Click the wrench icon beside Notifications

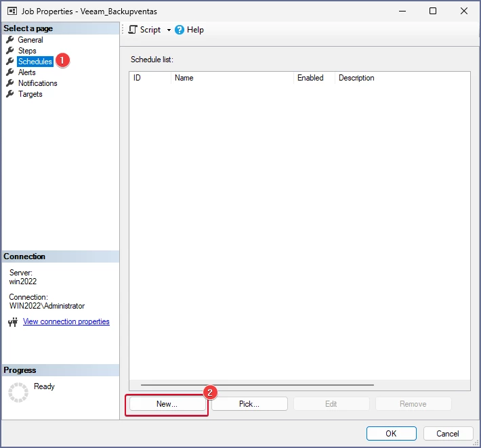(x=10, y=83)
